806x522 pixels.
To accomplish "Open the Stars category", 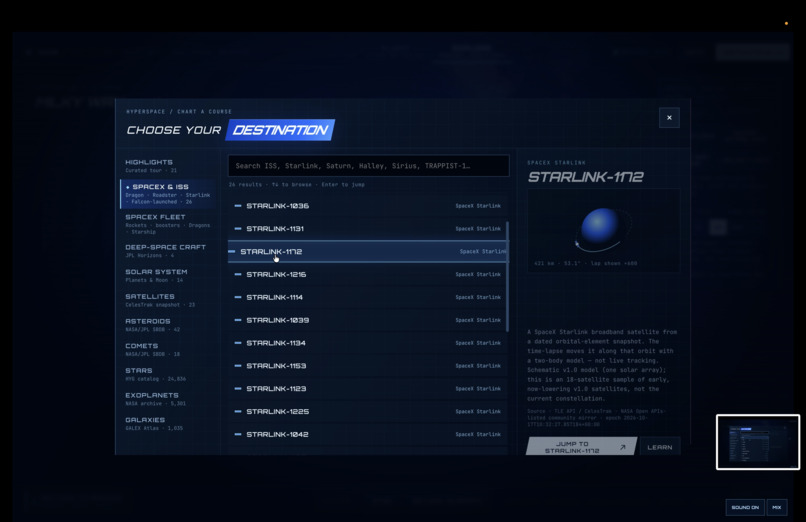I will point(168,374).
